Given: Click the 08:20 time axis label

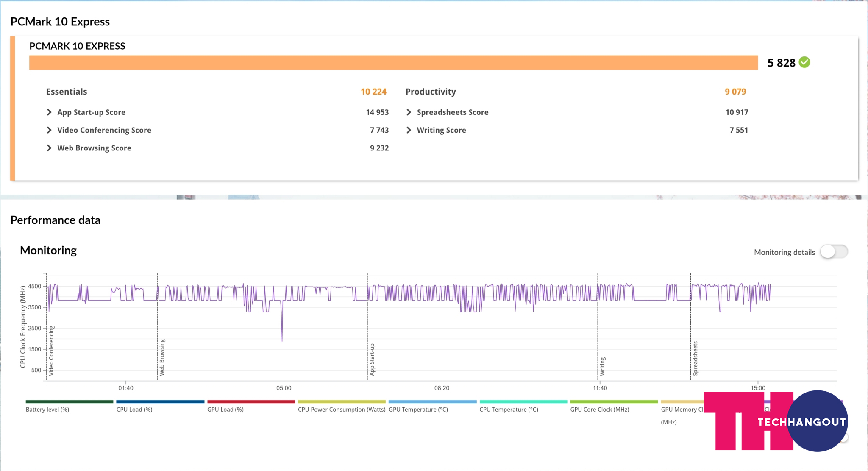Looking at the screenshot, I should (442, 388).
